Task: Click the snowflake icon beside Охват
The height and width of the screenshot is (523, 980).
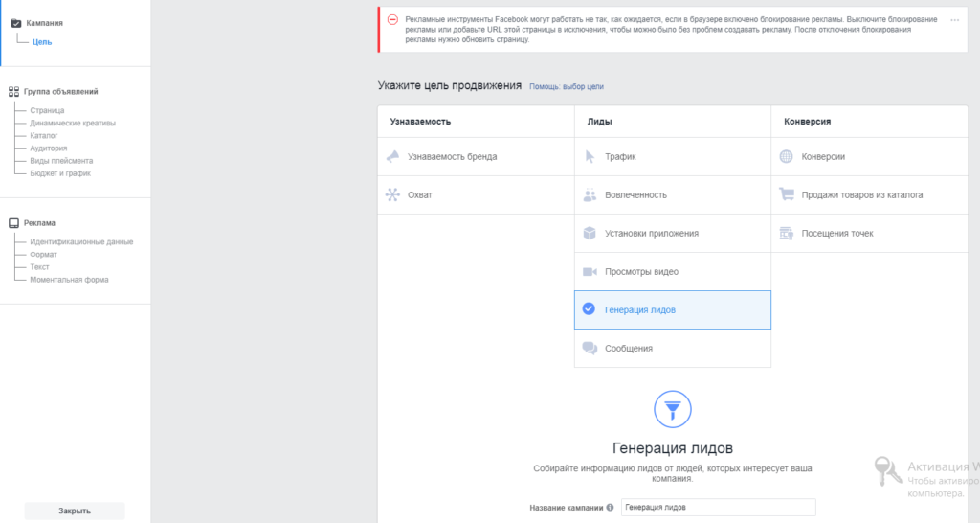Action: [392, 194]
